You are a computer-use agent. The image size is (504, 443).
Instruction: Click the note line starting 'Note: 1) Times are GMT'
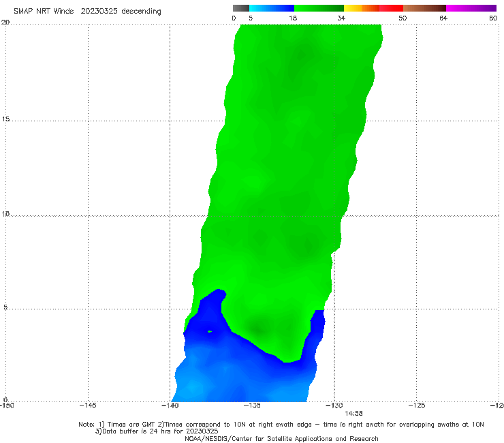(x=281, y=425)
